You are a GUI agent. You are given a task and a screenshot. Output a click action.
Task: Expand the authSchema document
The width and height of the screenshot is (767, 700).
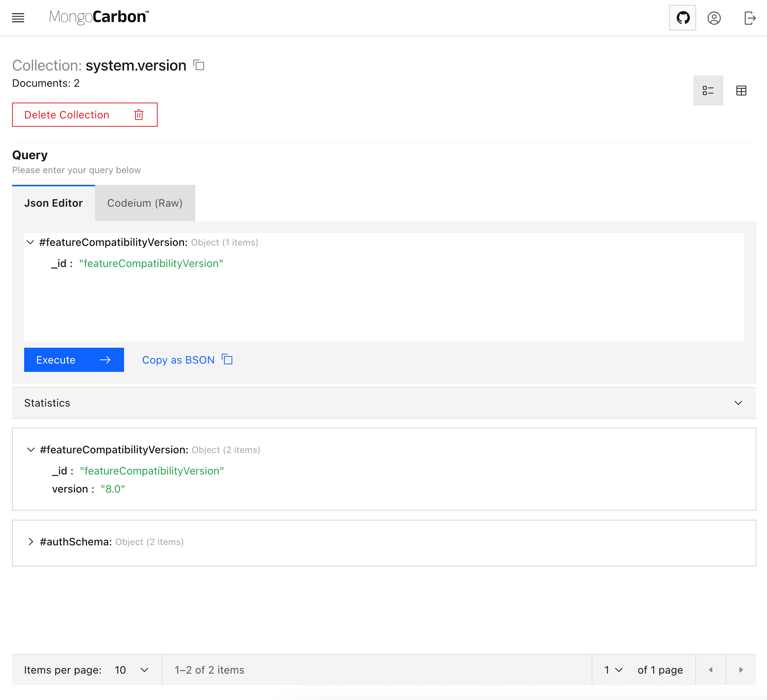point(31,542)
